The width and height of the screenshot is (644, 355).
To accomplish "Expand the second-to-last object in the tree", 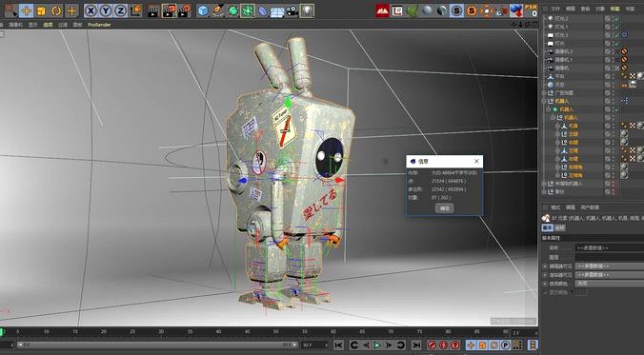I will 545,184.
